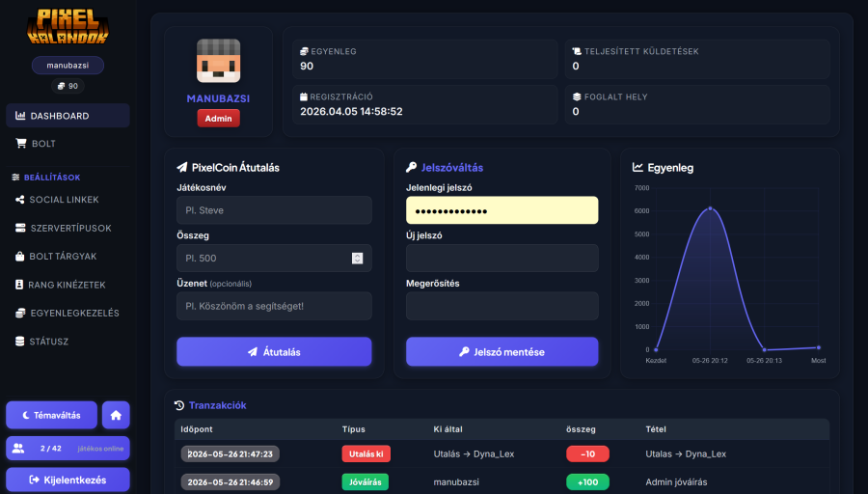Click the key icon beside Jelszóváltás

click(411, 167)
